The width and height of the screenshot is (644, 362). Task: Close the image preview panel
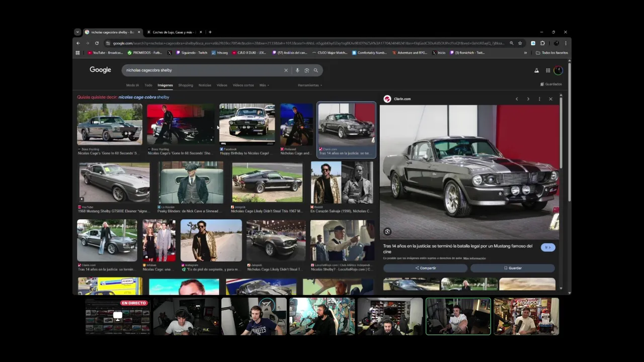[550, 99]
